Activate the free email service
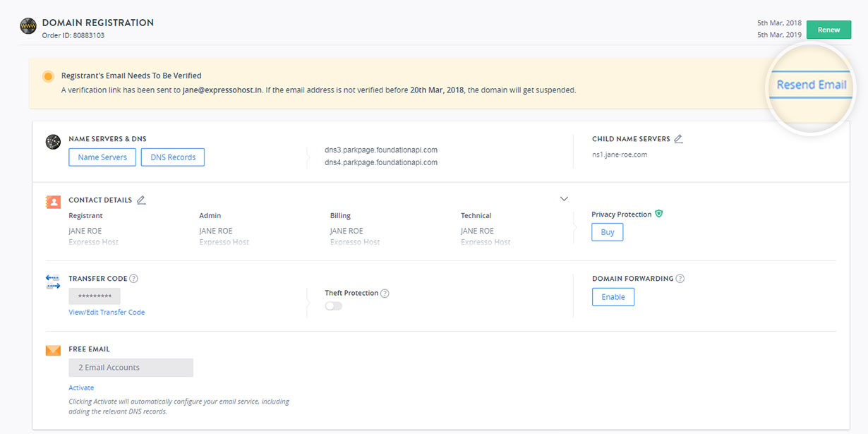This screenshot has width=868, height=434. 81,387
